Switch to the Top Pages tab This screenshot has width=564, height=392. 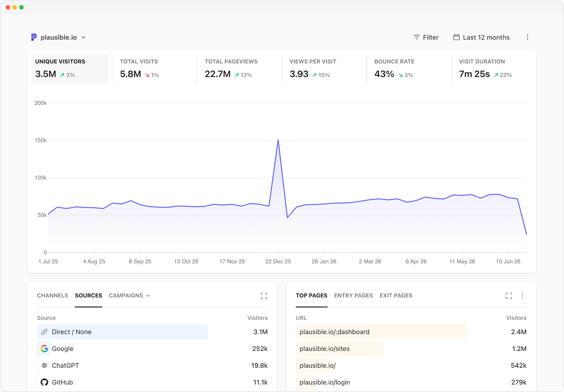pyautogui.click(x=312, y=295)
